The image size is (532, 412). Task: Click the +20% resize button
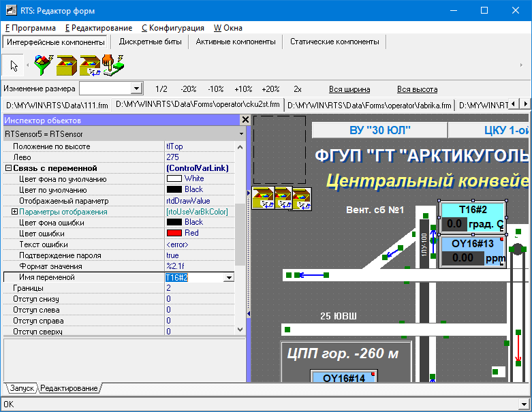click(270, 89)
